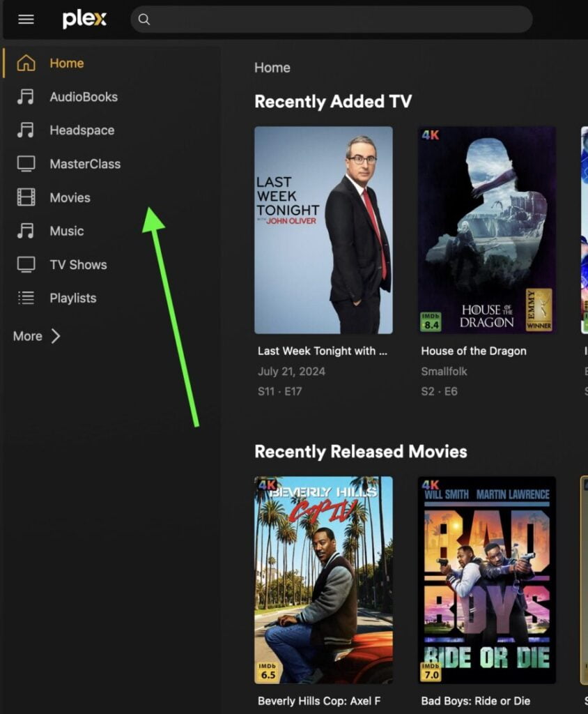Open the Recently Released Movies section
588x714 pixels.
[x=360, y=452]
